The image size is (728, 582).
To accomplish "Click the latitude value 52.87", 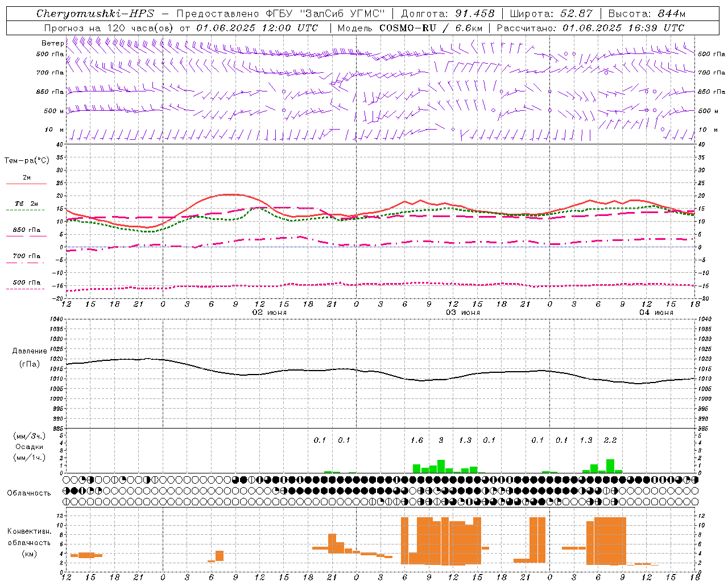I will click(x=576, y=14).
